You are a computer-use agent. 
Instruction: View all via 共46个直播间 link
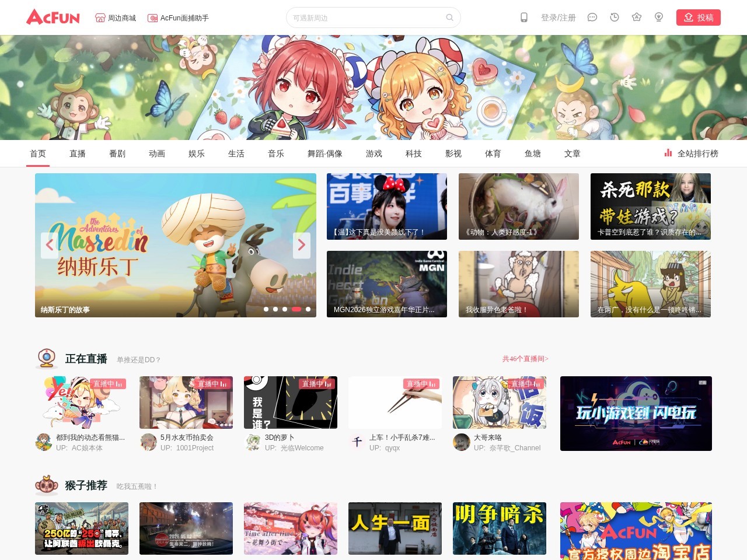click(x=525, y=359)
